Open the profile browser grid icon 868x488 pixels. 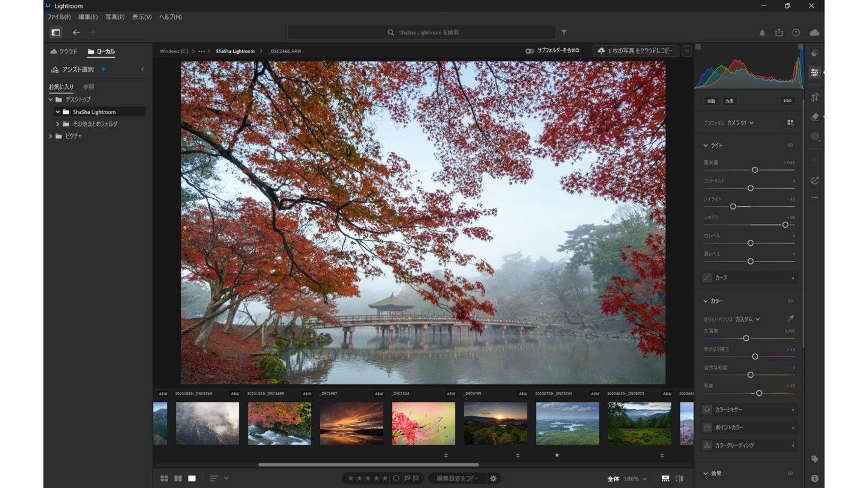(x=790, y=122)
